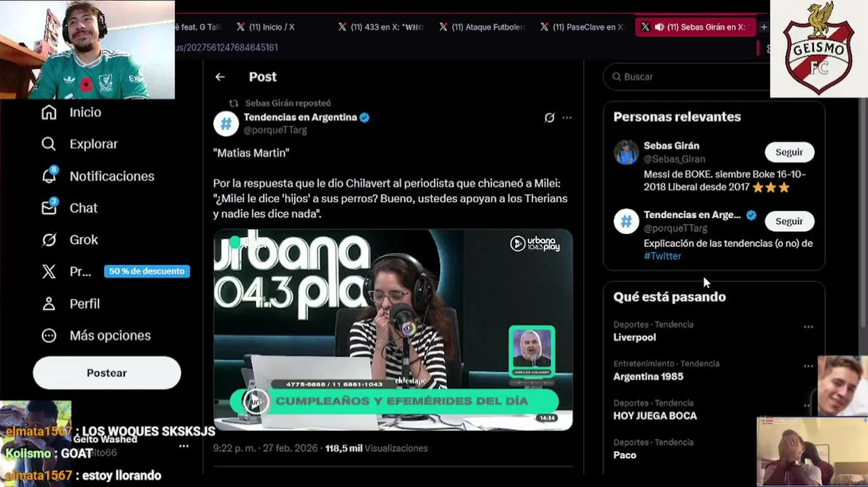Click the 9:22 p. m. 27 feb. 2026 timestamp
Image resolution: width=868 pixels, height=487 pixels.
266,448
